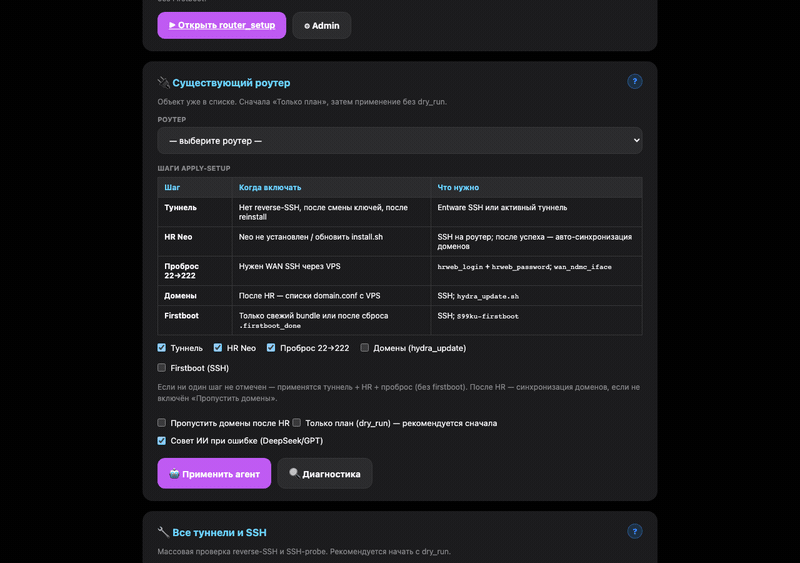Open help for Существующий роутер section

(634, 82)
